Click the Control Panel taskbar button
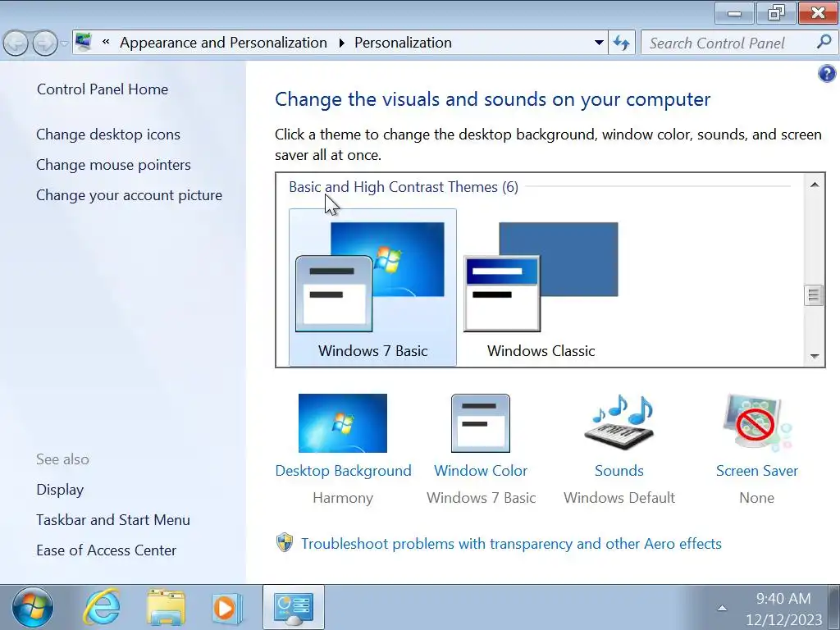 coord(293,608)
